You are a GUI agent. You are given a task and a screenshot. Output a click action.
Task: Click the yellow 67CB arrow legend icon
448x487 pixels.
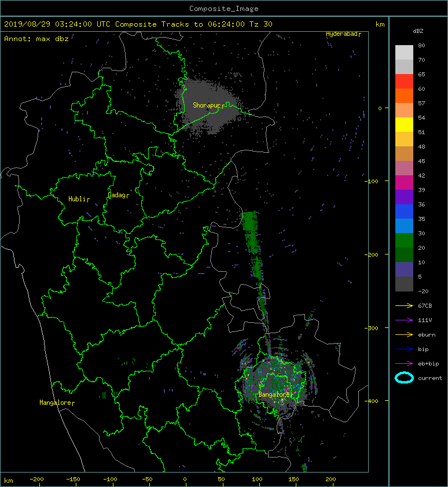pos(404,306)
